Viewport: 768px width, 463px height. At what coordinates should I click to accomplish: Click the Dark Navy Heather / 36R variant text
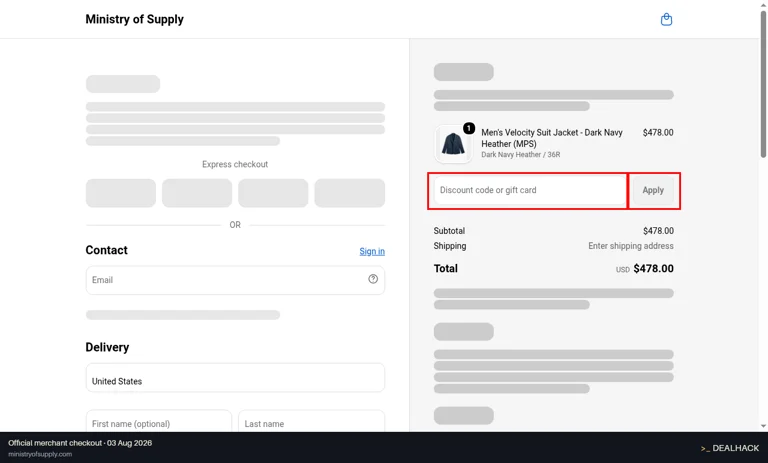521,154
